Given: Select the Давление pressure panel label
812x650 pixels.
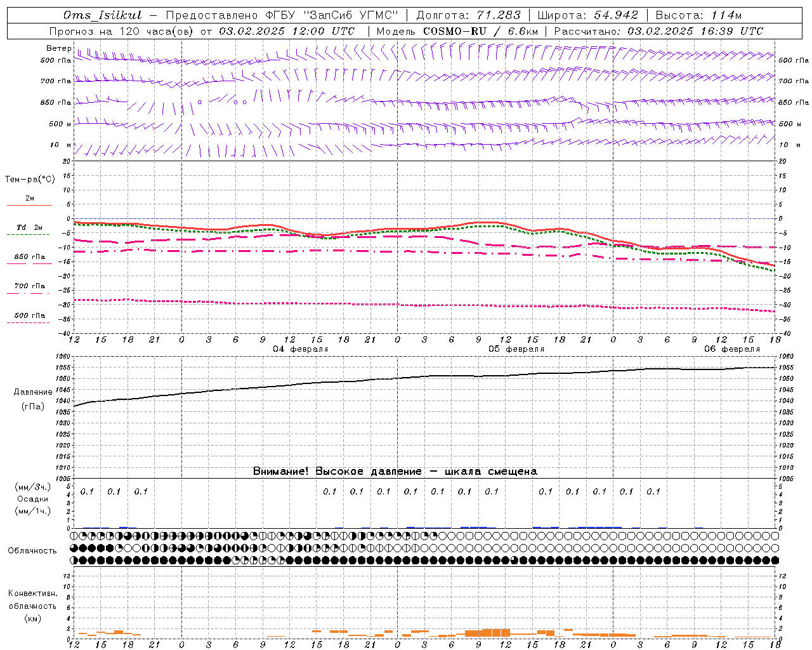Looking at the screenshot, I should point(33,392).
